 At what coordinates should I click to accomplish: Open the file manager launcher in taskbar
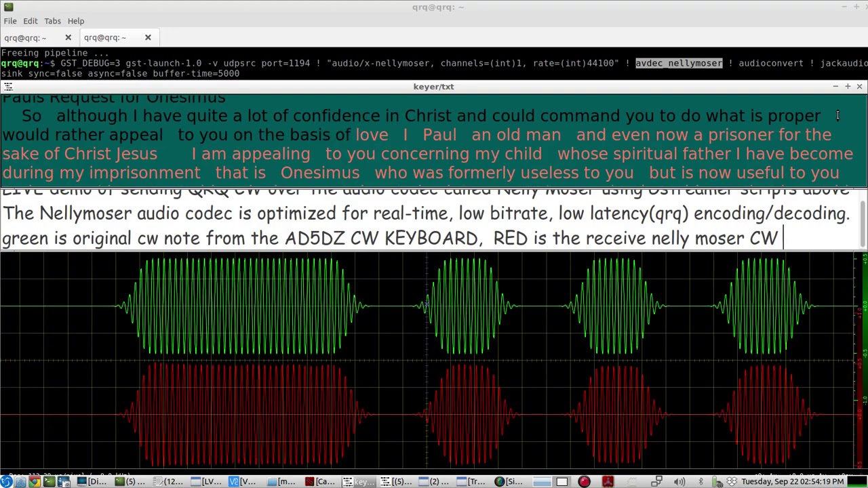[20, 481]
